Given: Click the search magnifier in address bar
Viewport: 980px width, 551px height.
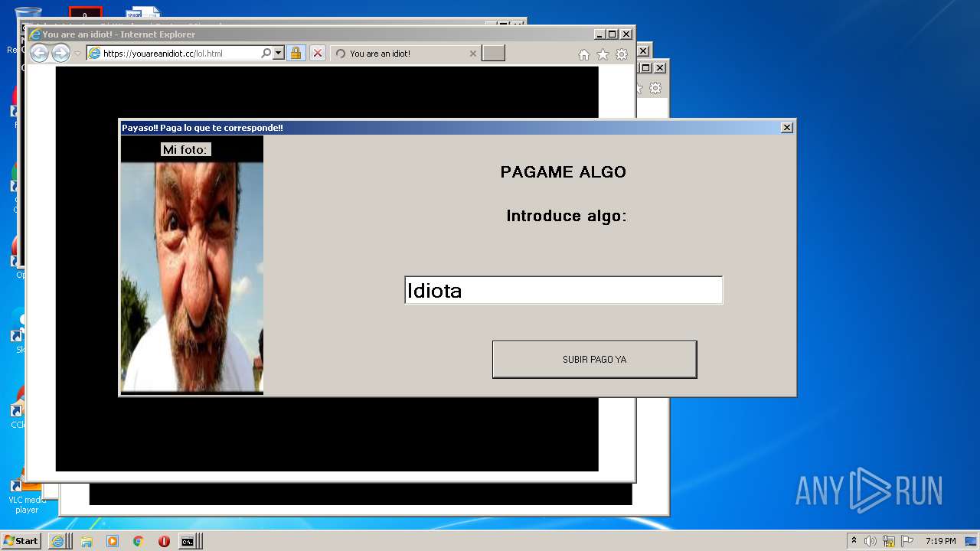Looking at the screenshot, I should (x=266, y=54).
